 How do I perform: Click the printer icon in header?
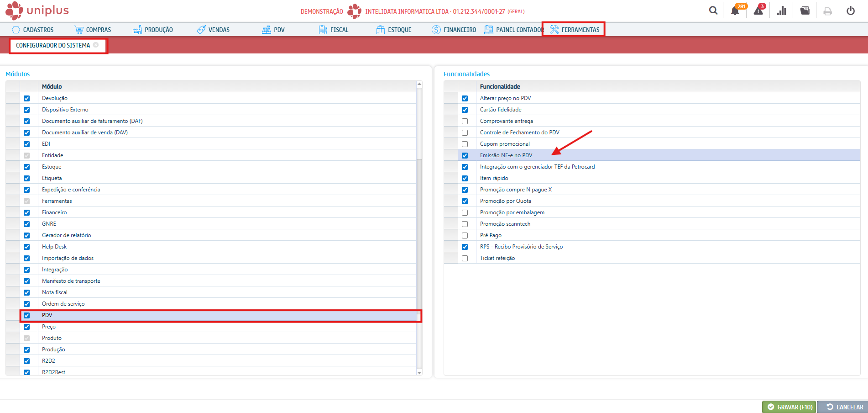[x=827, y=11]
